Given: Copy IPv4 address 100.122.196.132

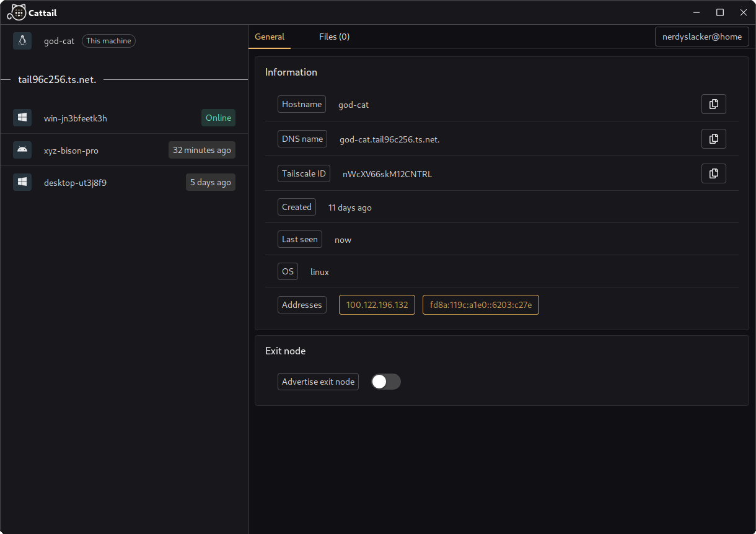Looking at the screenshot, I should (x=377, y=305).
